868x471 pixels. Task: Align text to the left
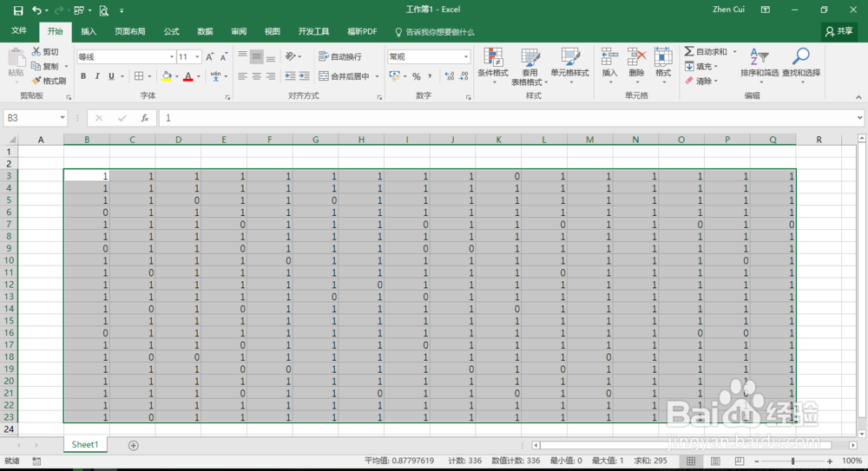pos(242,76)
